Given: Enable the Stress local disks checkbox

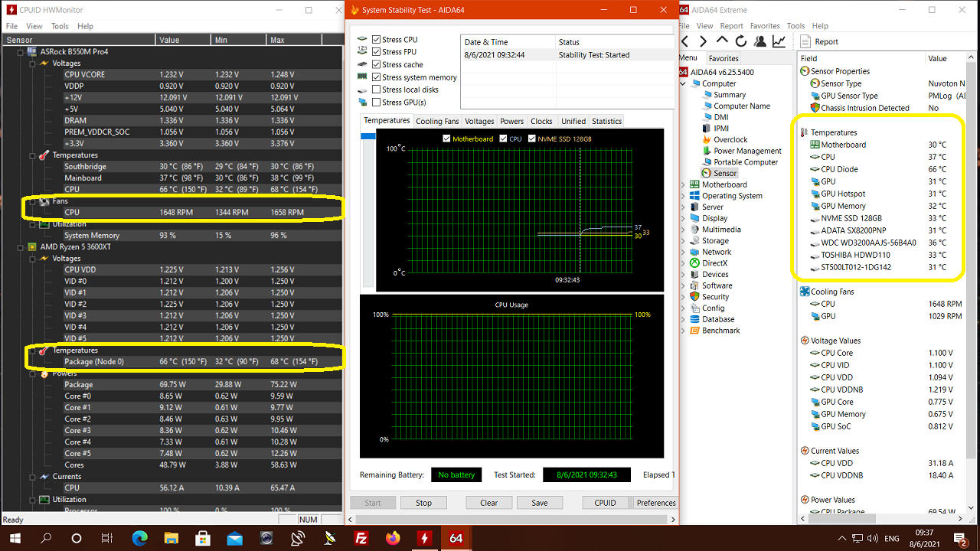Looking at the screenshot, I should [376, 90].
